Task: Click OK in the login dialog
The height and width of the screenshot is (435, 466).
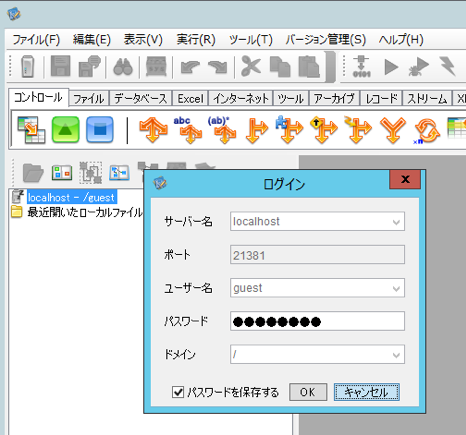Action: tap(308, 392)
